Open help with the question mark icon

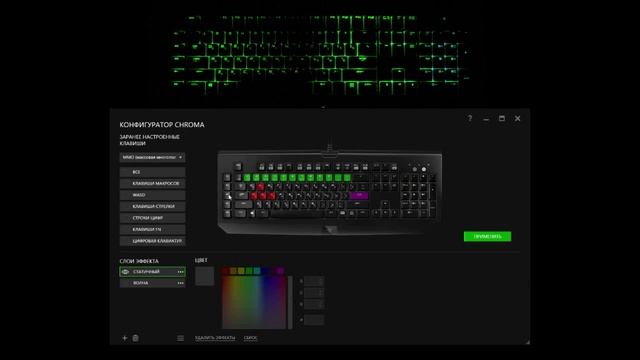(470, 118)
